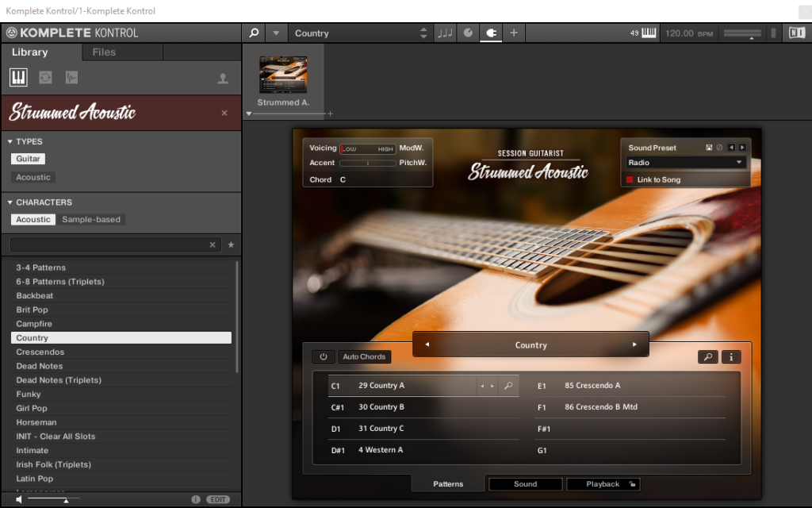The height and width of the screenshot is (508, 812).
Task: Go to previous Sound Preset arrow
Action: pos(731,148)
